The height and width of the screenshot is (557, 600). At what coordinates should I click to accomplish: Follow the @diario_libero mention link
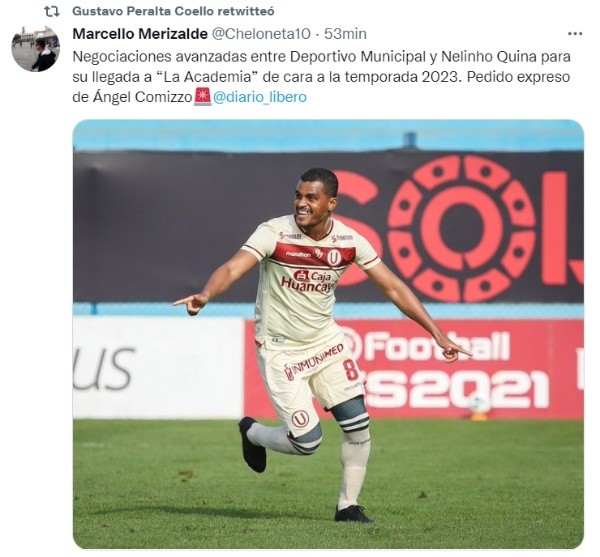click(260, 97)
